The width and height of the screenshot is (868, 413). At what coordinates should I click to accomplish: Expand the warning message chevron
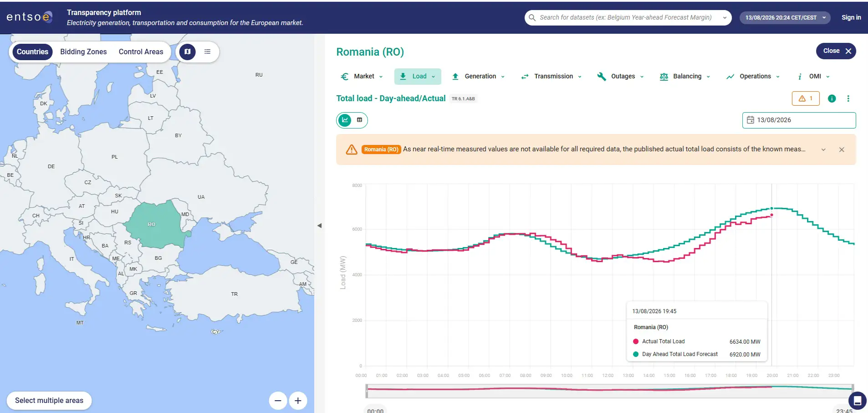pyautogui.click(x=823, y=150)
